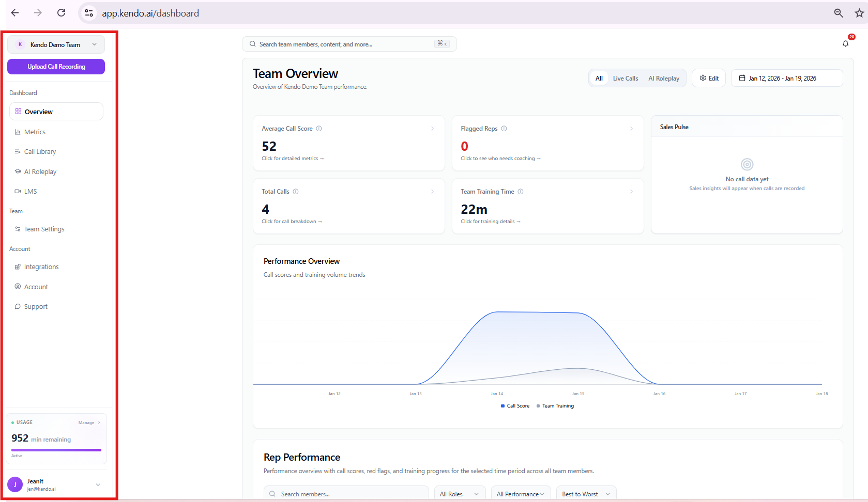Expand the Kendo Demo Team switcher
The image size is (868, 502).
coord(56,44)
